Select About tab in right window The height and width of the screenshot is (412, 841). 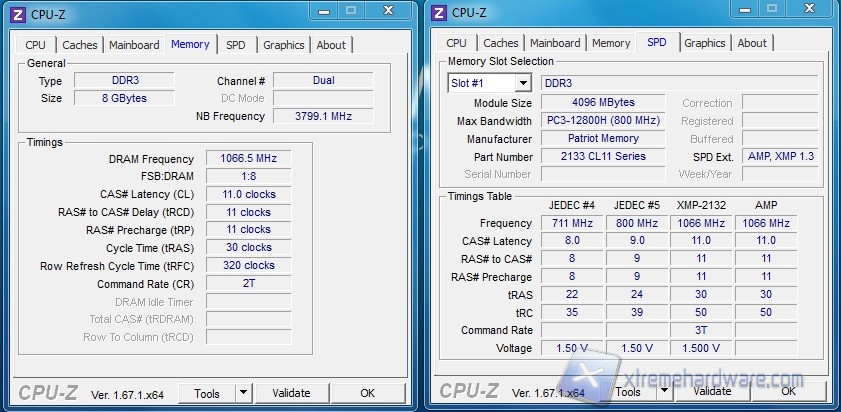click(x=752, y=43)
